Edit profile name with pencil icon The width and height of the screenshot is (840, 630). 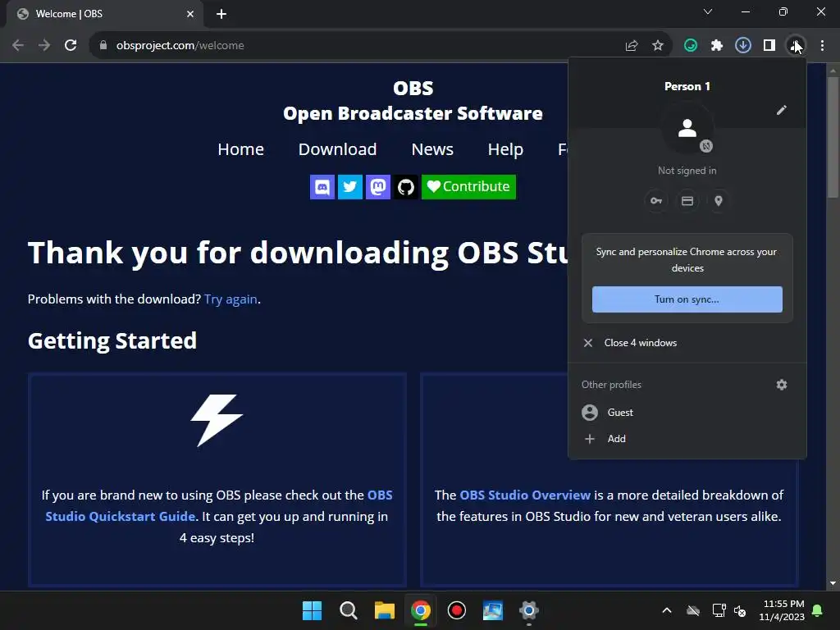782,110
